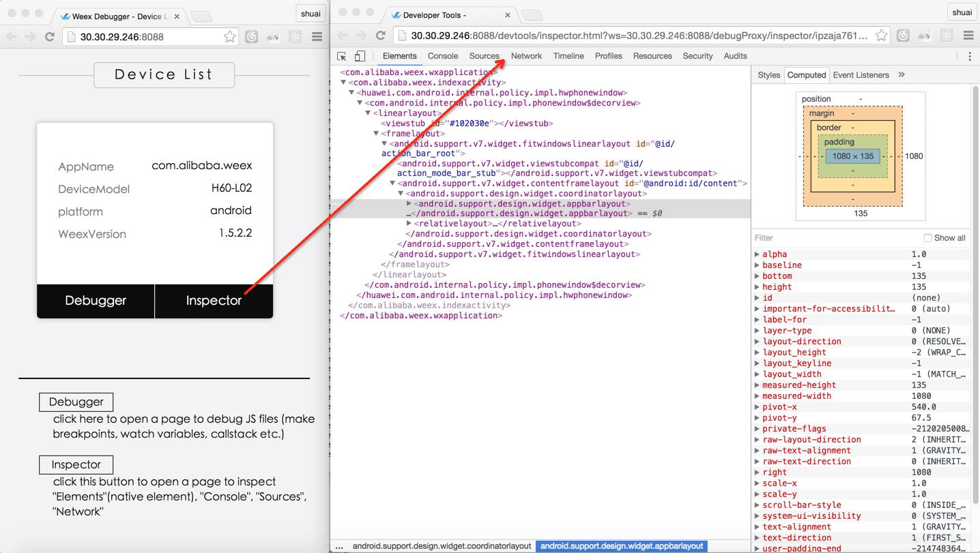Bookmark star in Developer Tools address bar
The width and height of the screenshot is (980, 553).
882,35
